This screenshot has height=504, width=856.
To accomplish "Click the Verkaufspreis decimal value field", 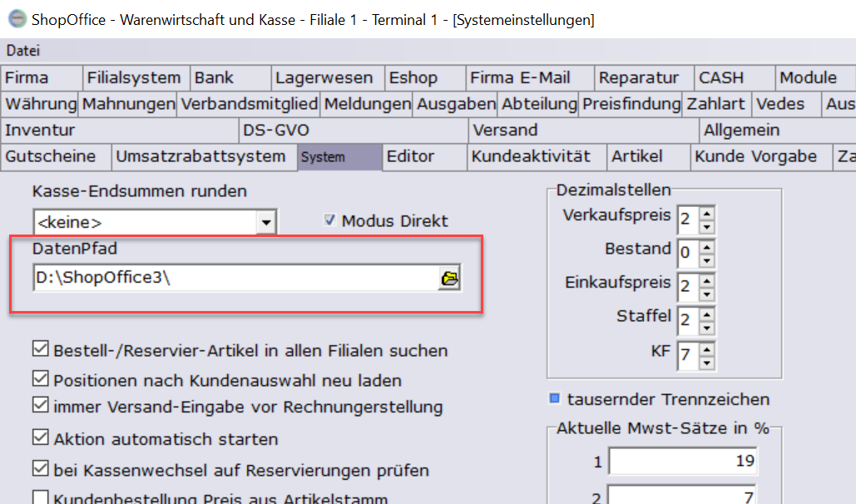I will tap(689, 220).
